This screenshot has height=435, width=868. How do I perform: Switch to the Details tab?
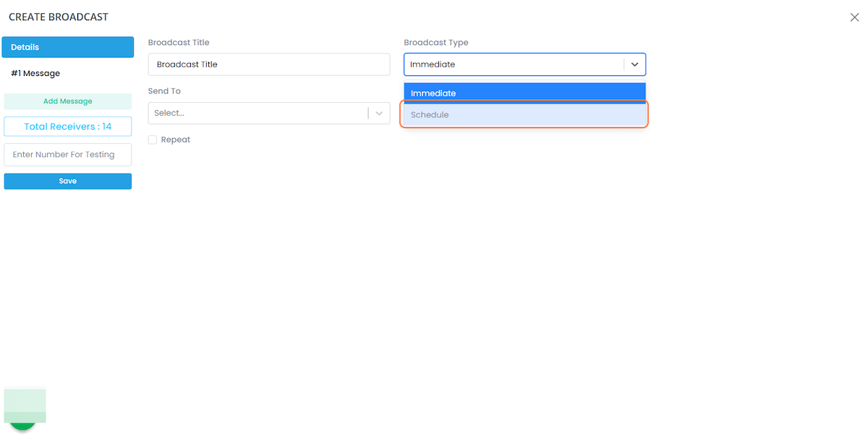pos(68,47)
